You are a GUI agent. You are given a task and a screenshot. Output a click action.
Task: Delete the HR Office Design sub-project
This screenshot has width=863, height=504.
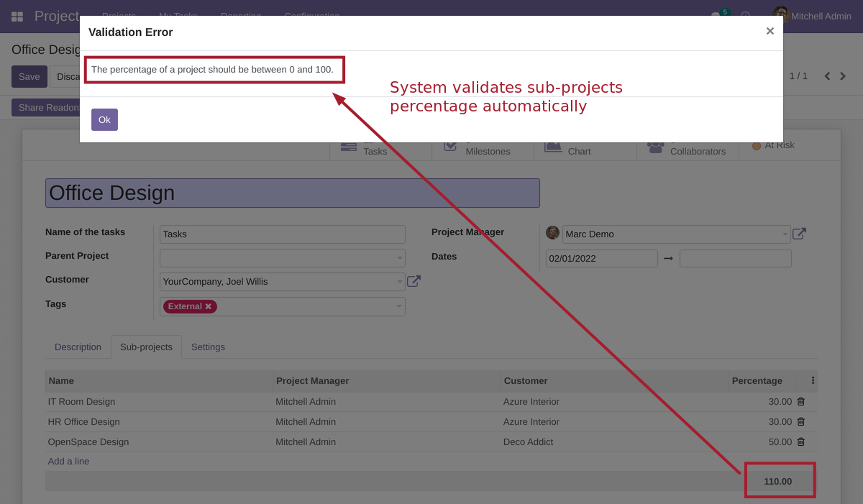tap(800, 421)
